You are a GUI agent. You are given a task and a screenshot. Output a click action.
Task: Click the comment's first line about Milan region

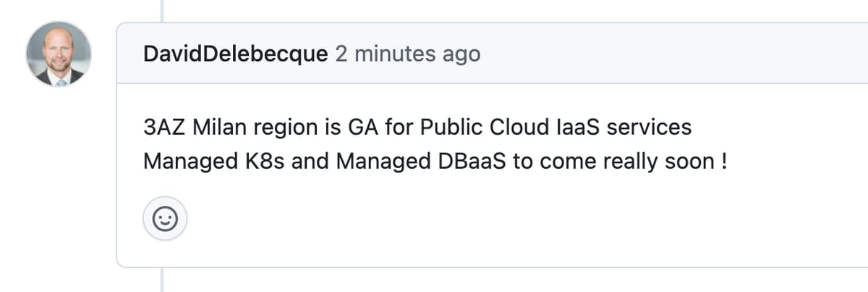tap(417, 128)
